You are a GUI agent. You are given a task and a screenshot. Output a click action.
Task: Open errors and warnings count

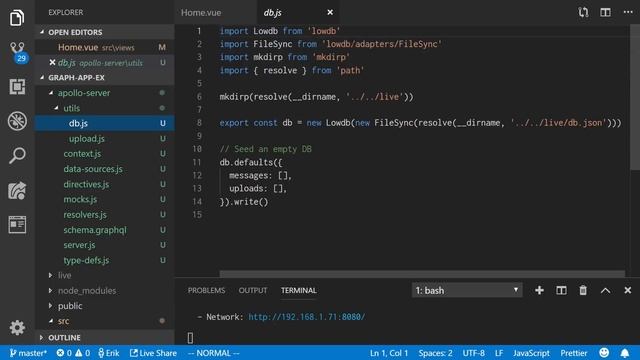click(73, 353)
